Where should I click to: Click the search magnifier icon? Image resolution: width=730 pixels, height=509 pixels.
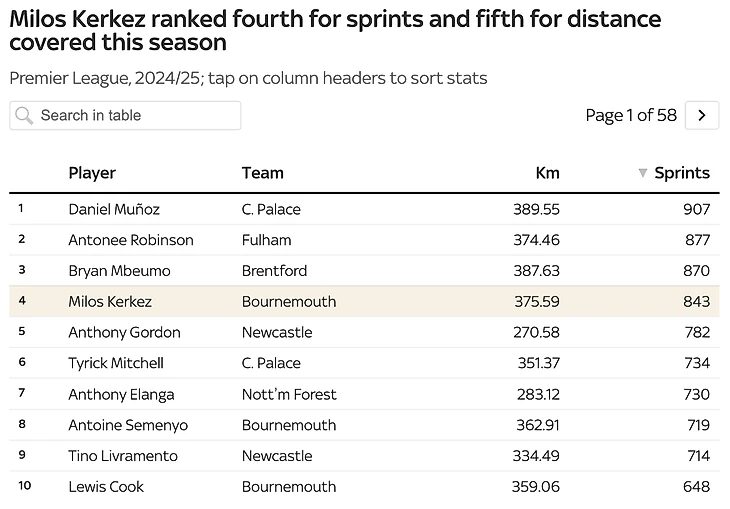24,116
